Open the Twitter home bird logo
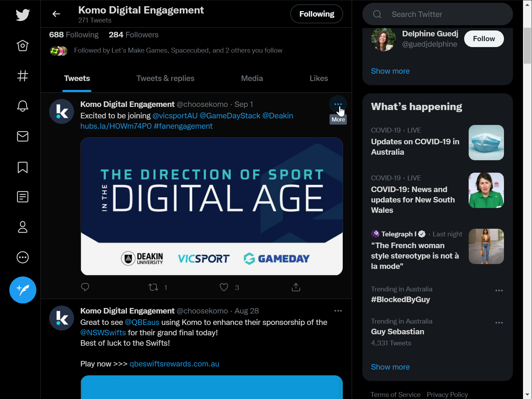This screenshot has height=399, width=532. [23, 15]
